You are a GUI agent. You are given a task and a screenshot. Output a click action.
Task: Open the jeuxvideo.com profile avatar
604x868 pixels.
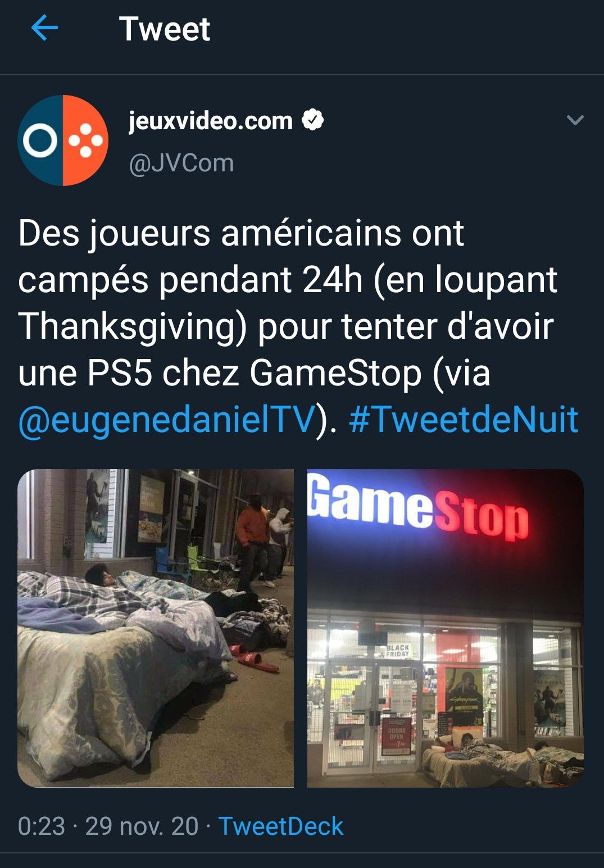(x=63, y=140)
